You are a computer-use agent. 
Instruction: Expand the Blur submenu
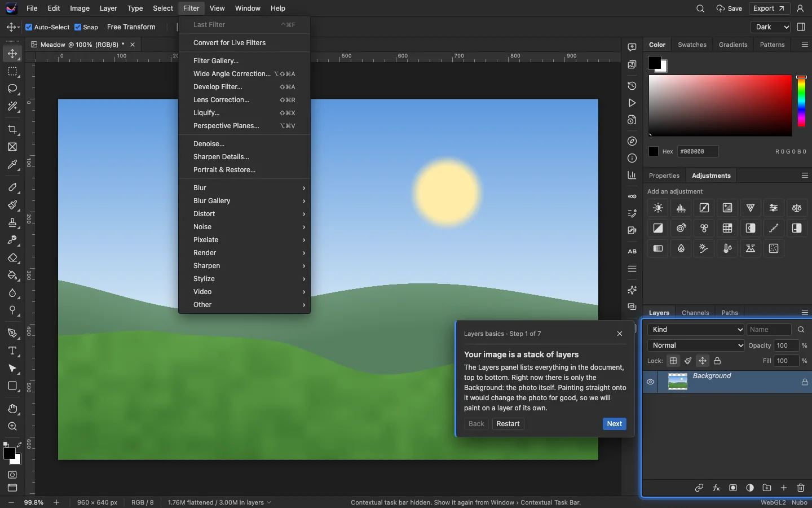[x=245, y=188]
